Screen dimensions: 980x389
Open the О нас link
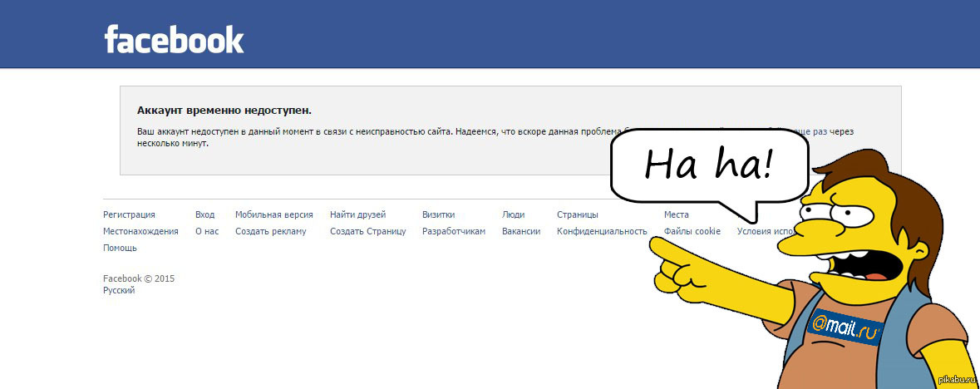(207, 231)
